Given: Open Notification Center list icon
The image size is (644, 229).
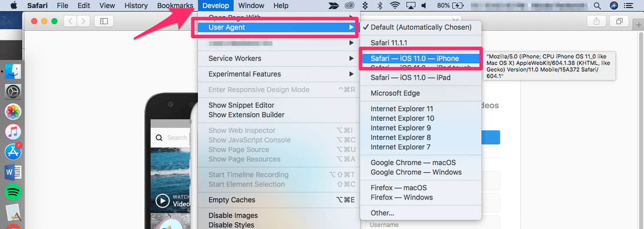Looking at the screenshot, I should 630,6.
